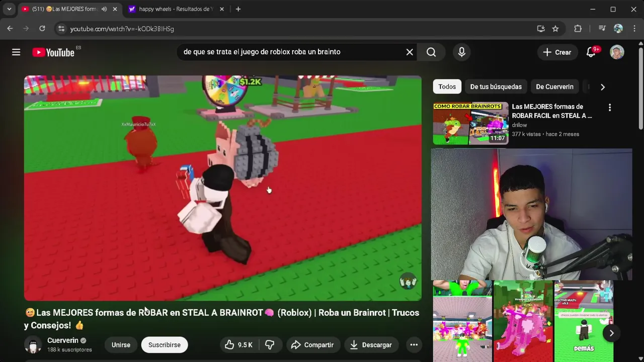The height and width of the screenshot is (362, 644).
Task: Start voice search with microphone icon
Action: [x=461, y=52]
